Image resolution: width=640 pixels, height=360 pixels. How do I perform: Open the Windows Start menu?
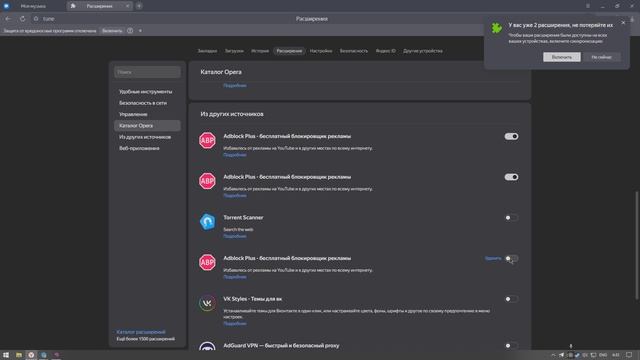[x=6, y=355]
